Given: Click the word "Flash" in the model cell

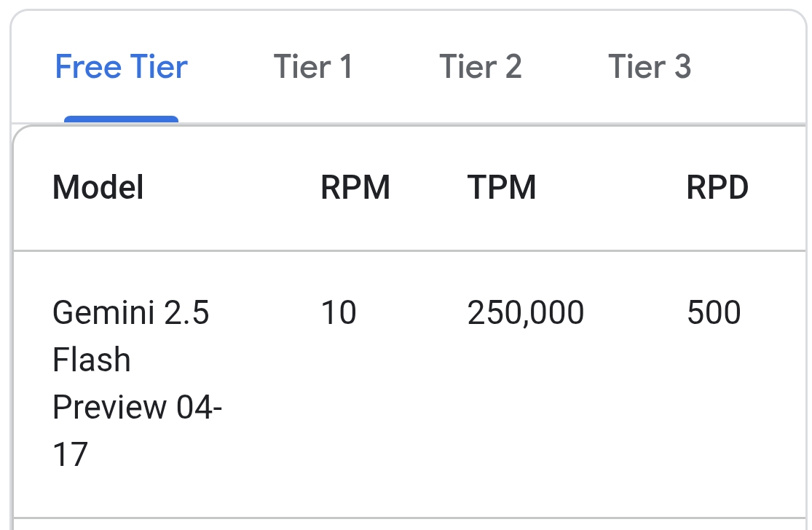Looking at the screenshot, I should click(91, 360).
